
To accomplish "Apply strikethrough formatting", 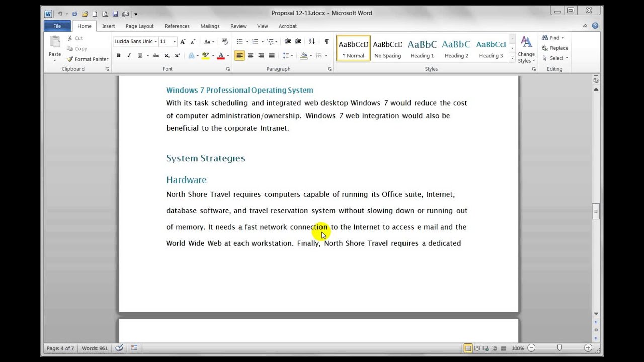I will pos(156,56).
